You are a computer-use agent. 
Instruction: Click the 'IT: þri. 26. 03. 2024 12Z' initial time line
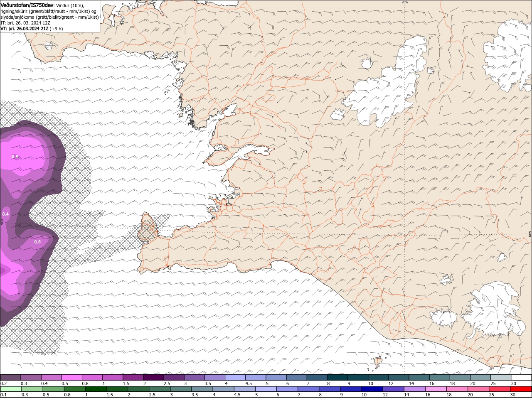[x=26, y=23]
